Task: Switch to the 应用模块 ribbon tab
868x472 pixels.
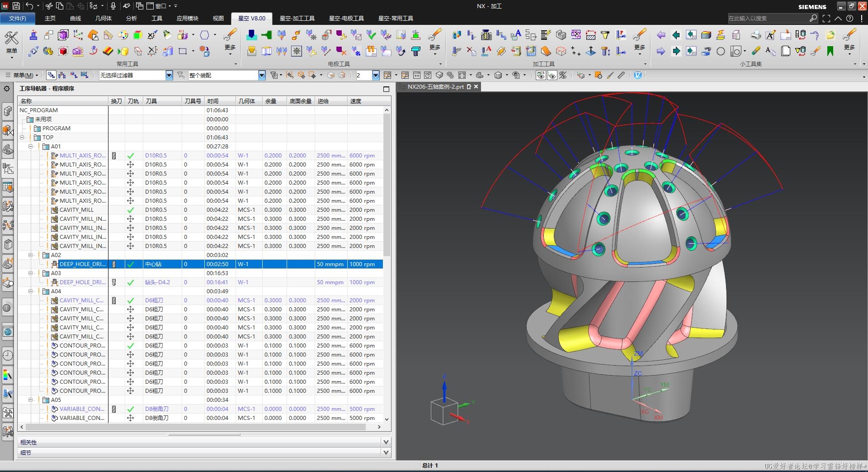Action: 187,18
